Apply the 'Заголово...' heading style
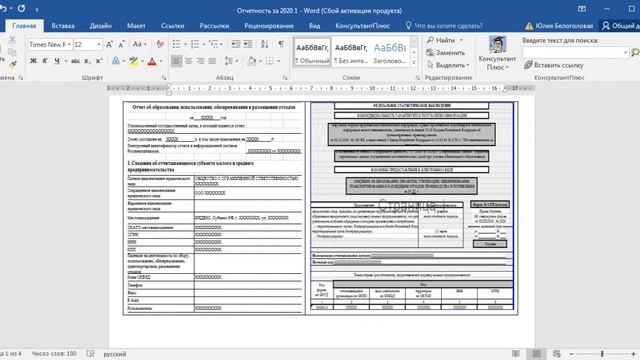 (x=389, y=52)
